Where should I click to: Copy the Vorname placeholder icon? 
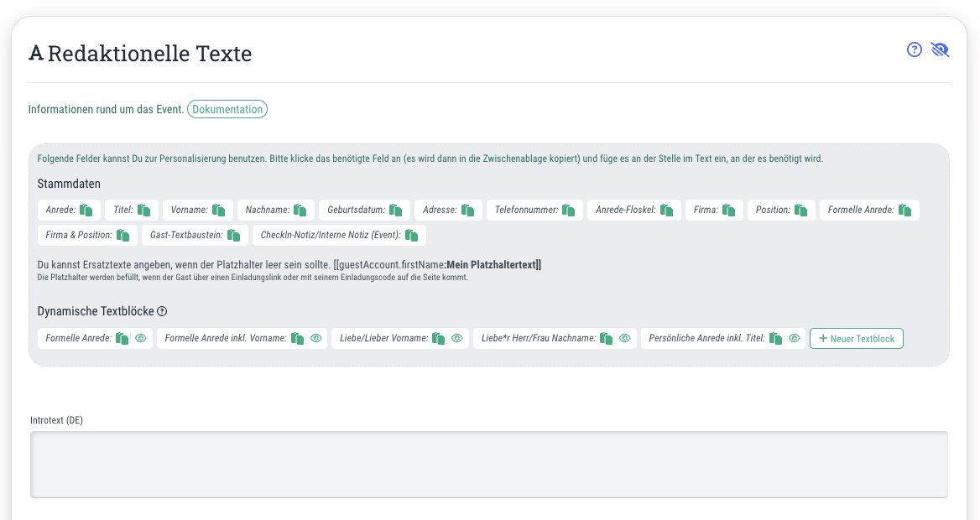coord(218,210)
